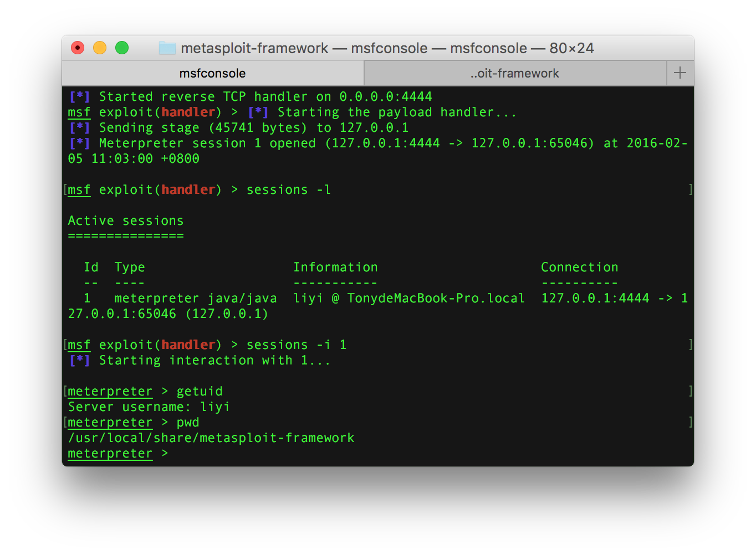The height and width of the screenshot is (555, 756).
Task: Switch to the ..oit-framework tab
Action: pyautogui.click(x=515, y=73)
